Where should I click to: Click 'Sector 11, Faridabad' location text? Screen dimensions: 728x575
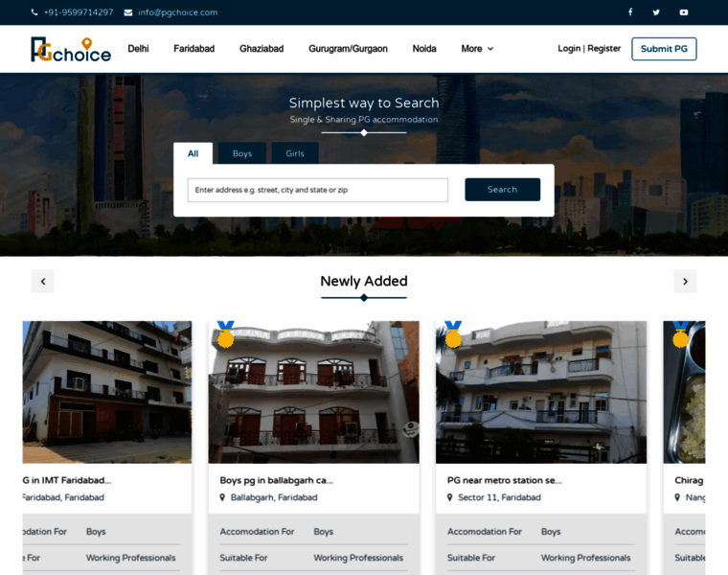pyautogui.click(x=500, y=497)
